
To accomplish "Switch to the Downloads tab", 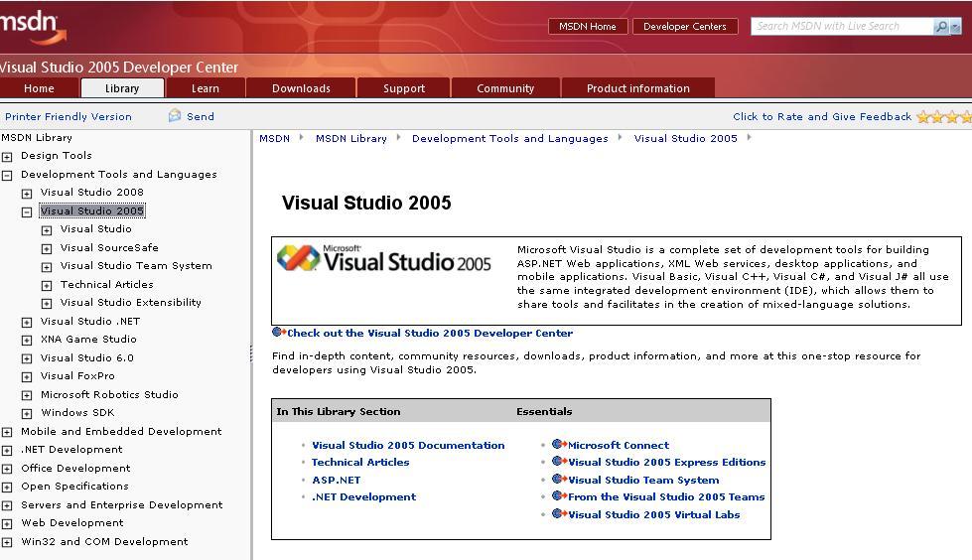I will [x=301, y=88].
